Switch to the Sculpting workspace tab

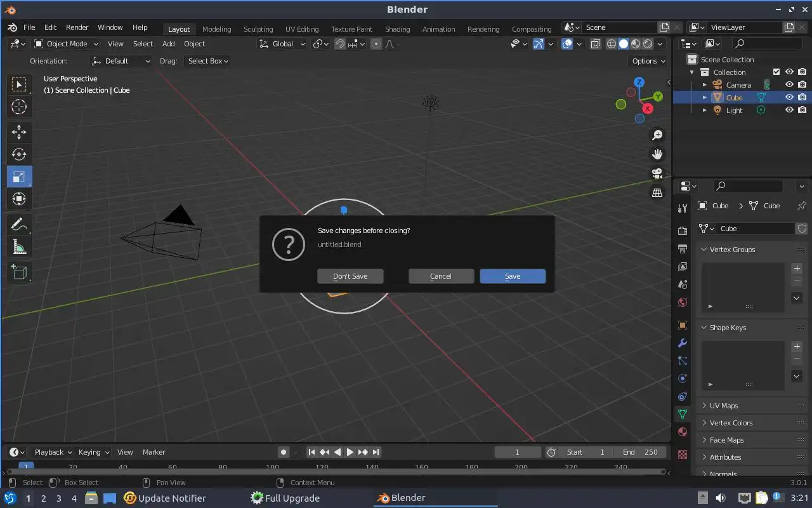258,29
